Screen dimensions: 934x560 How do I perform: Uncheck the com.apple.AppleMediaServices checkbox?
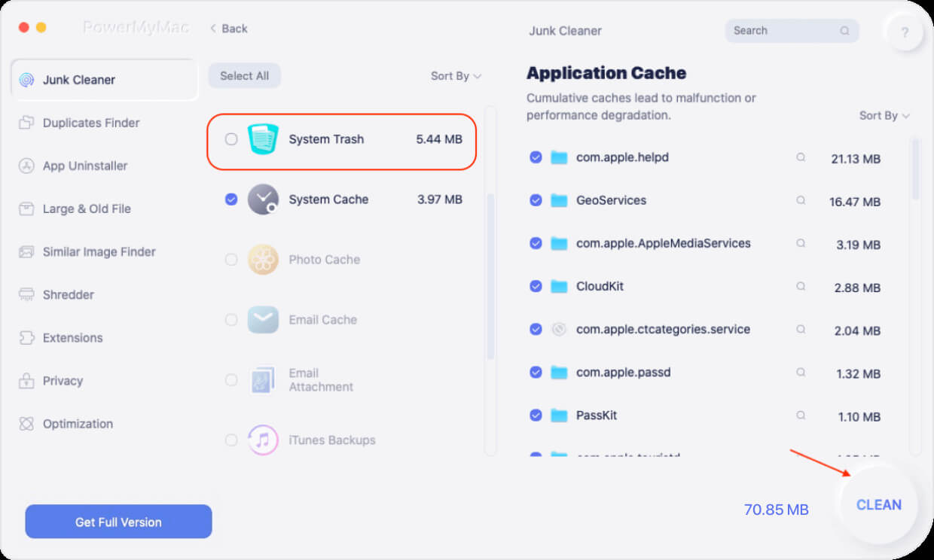point(536,243)
